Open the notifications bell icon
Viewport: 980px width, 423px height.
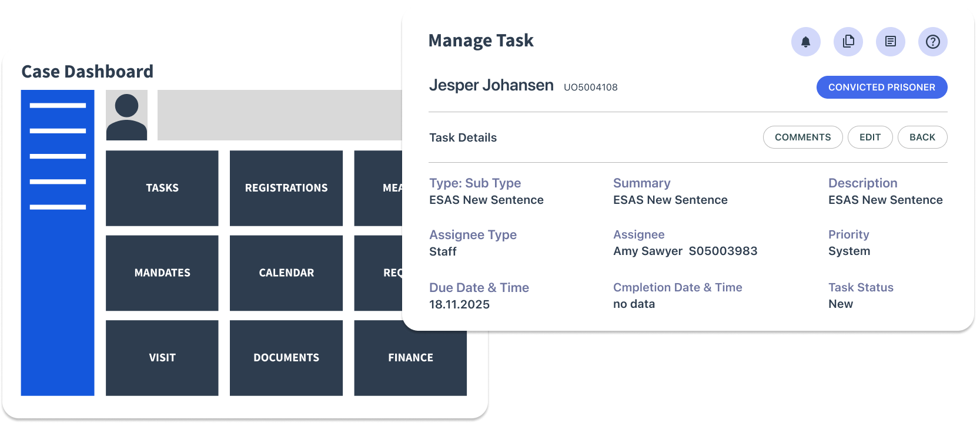coord(805,42)
